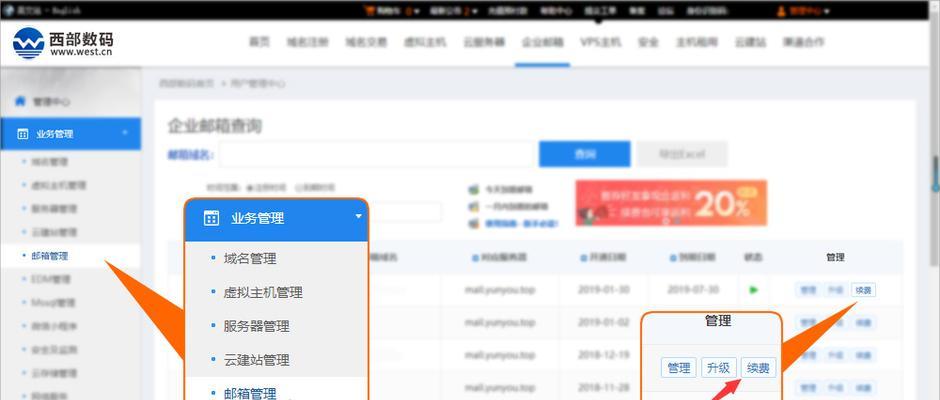Select 服务器管理 in the left sidebar

tap(54, 209)
